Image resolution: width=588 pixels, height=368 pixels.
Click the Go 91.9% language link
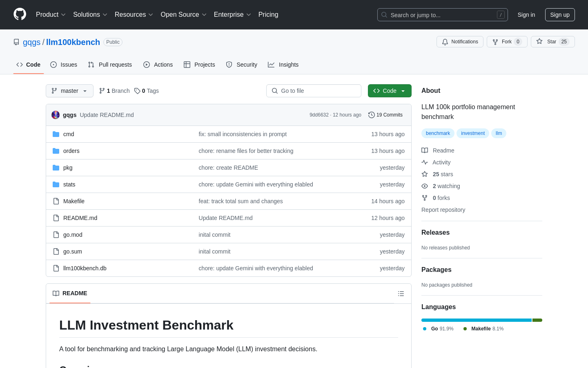pyautogui.click(x=438, y=329)
